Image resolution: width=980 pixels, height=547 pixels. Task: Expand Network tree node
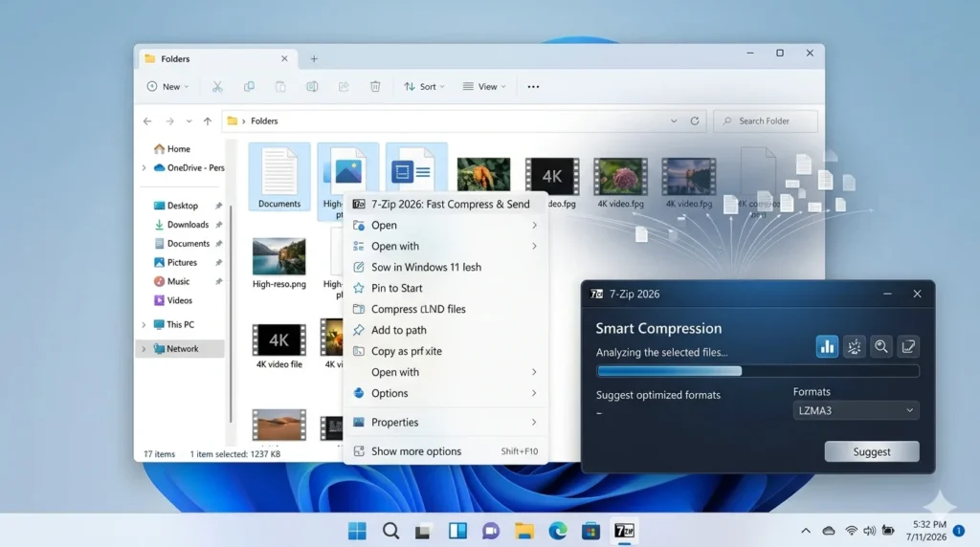point(145,349)
